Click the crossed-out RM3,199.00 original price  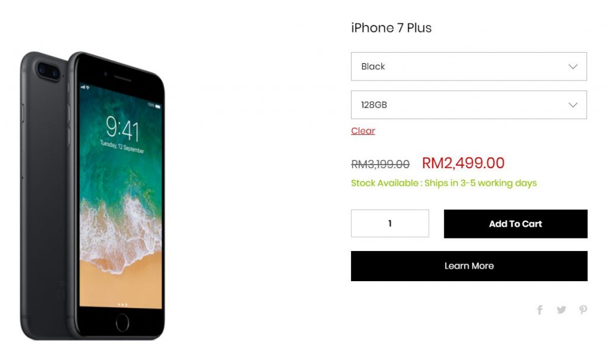pyautogui.click(x=381, y=164)
